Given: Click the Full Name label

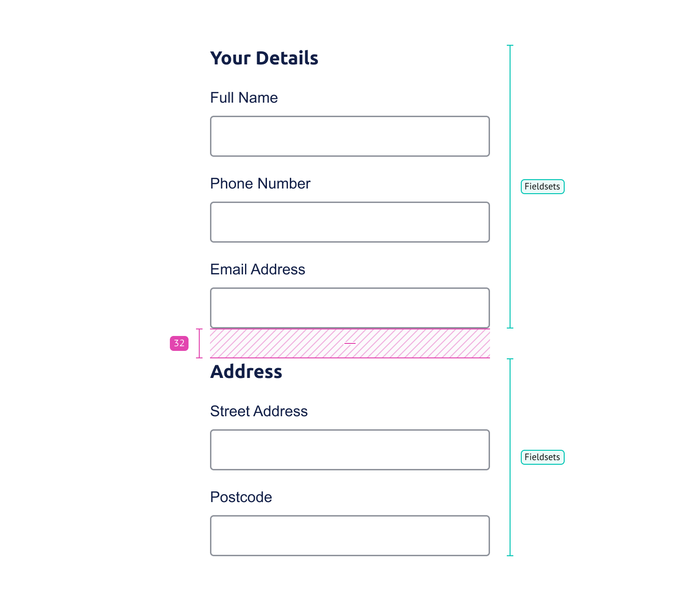Looking at the screenshot, I should tap(244, 98).
